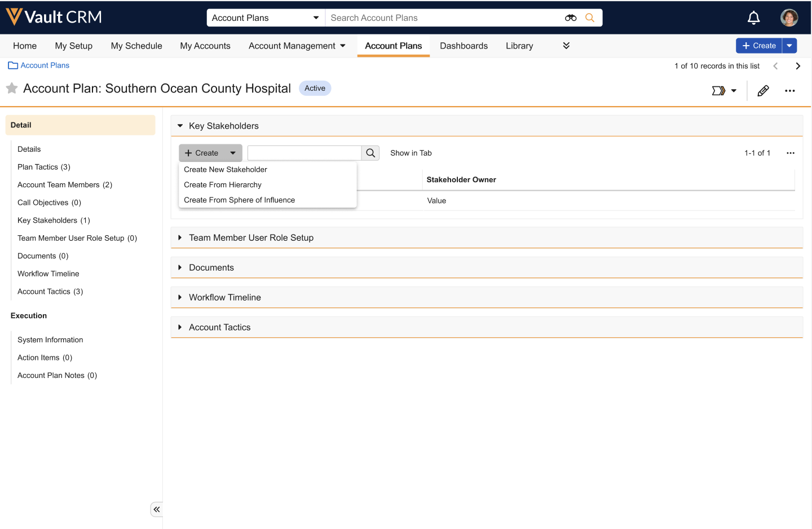The width and height of the screenshot is (812, 529).
Task: Search stakeholders with the magnifier button
Action: (370, 153)
